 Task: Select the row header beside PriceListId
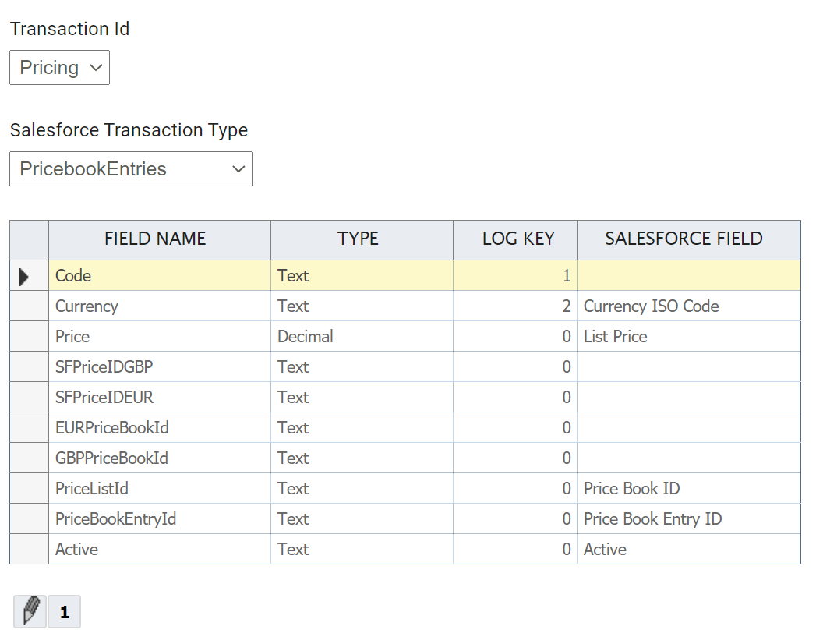29,489
